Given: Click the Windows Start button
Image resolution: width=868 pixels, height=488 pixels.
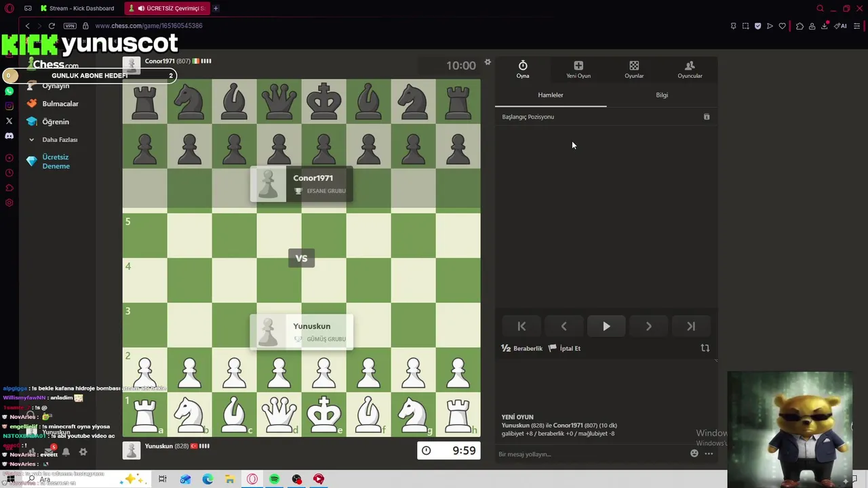Looking at the screenshot, I should tap(11, 479).
